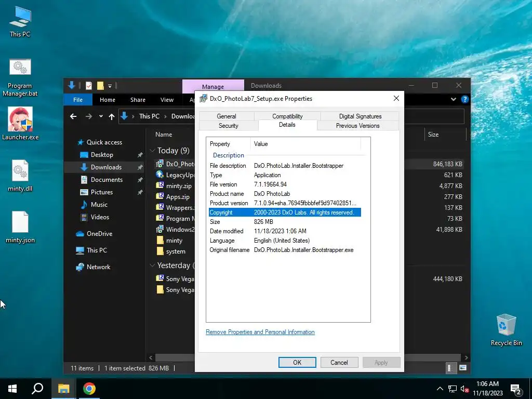Click the Original filename value
The image size is (532, 399).
point(303,250)
